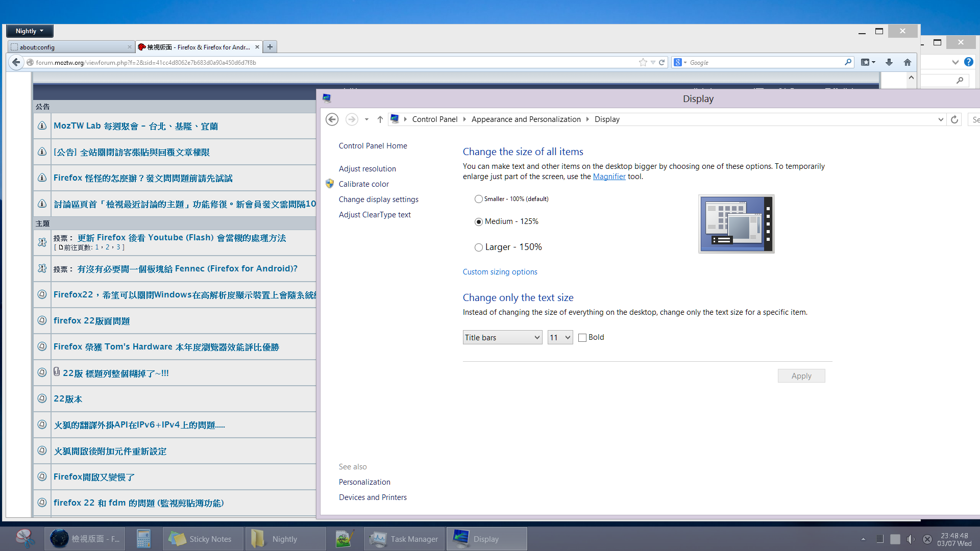The width and height of the screenshot is (980, 551).
Task: Click the Control Panel back arrow
Action: (332, 119)
